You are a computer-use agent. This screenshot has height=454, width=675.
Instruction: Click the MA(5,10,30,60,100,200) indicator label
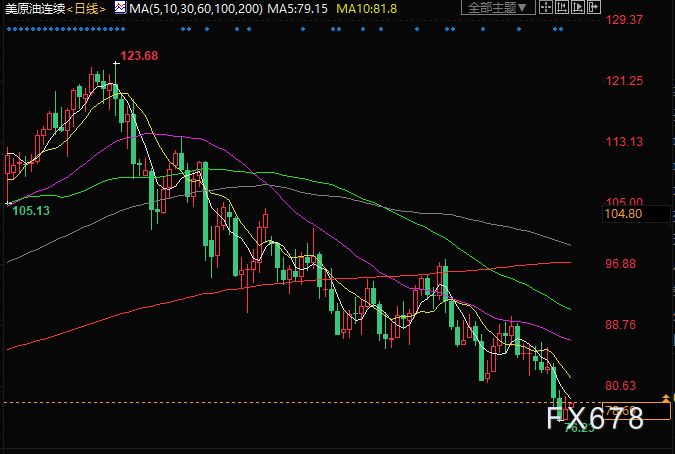point(196,9)
